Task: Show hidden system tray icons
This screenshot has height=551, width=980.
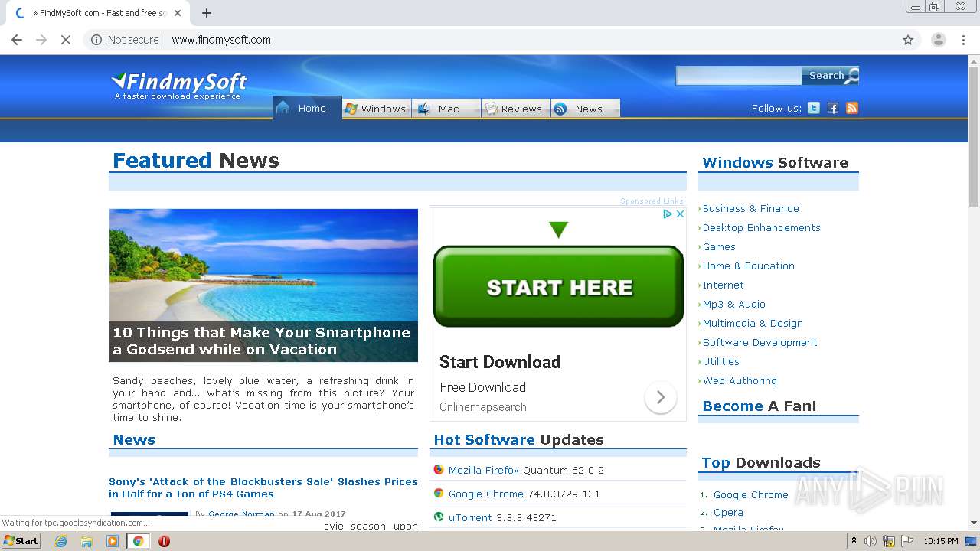Action: coord(854,541)
